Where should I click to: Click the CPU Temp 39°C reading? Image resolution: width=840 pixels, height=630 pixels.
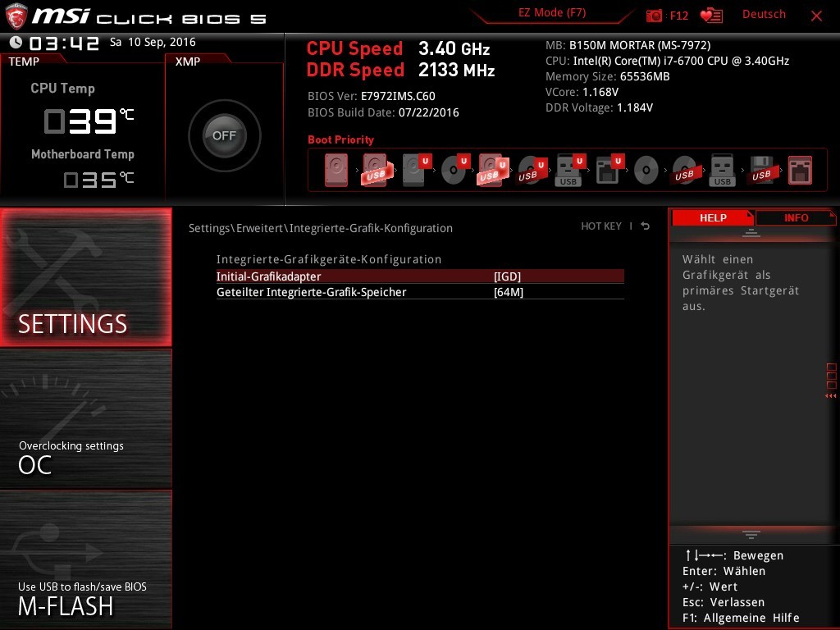[x=89, y=121]
